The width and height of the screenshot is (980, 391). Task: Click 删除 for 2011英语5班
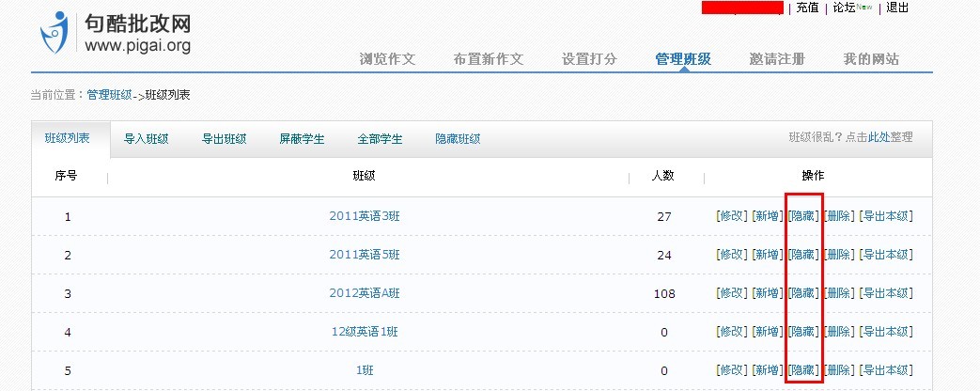(x=839, y=254)
